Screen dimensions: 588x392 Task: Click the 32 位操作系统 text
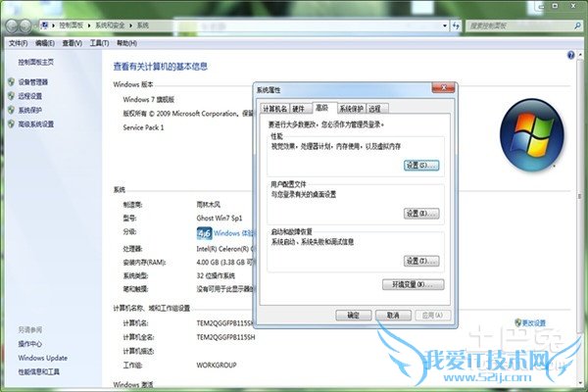pyautogui.click(x=216, y=275)
